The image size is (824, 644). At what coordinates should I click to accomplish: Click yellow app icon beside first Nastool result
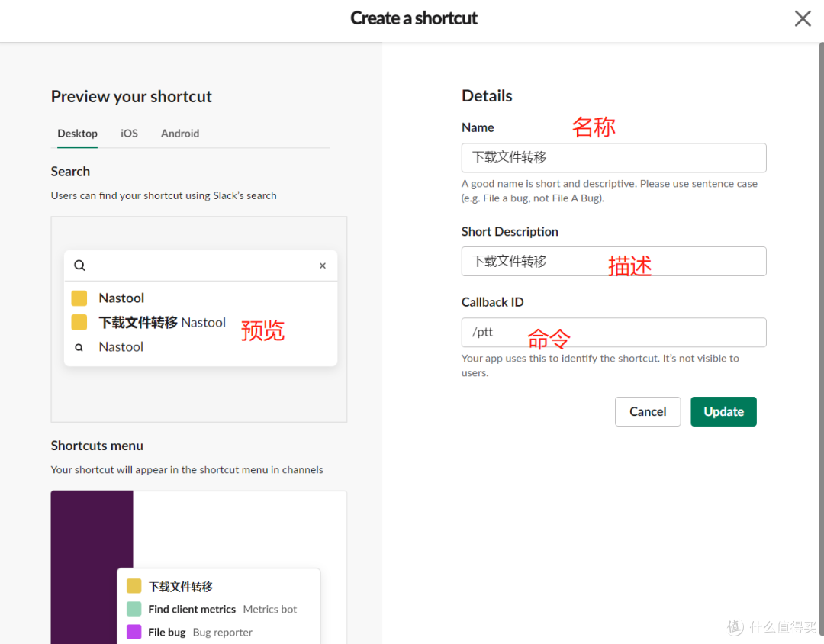(x=79, y=298)
